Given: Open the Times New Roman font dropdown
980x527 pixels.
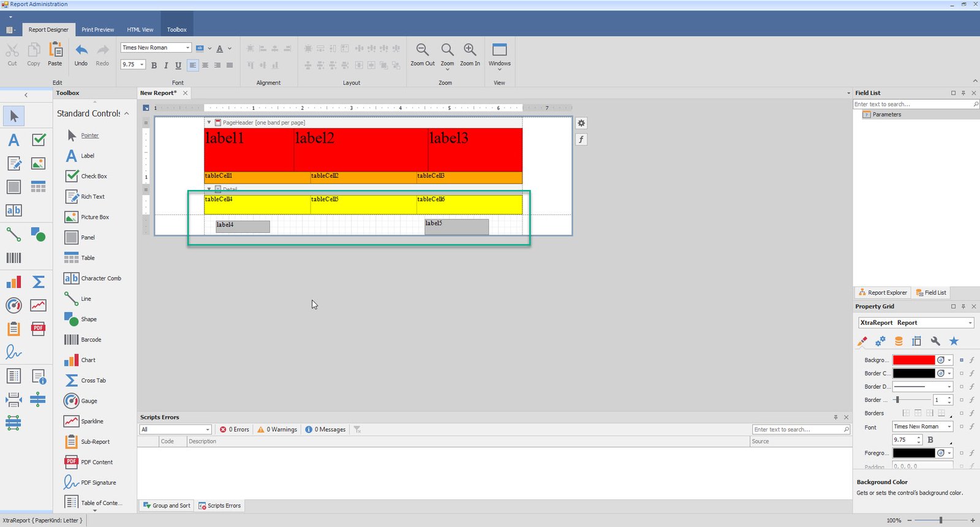Looking at the screenshot, I should [x=187, y=48].
